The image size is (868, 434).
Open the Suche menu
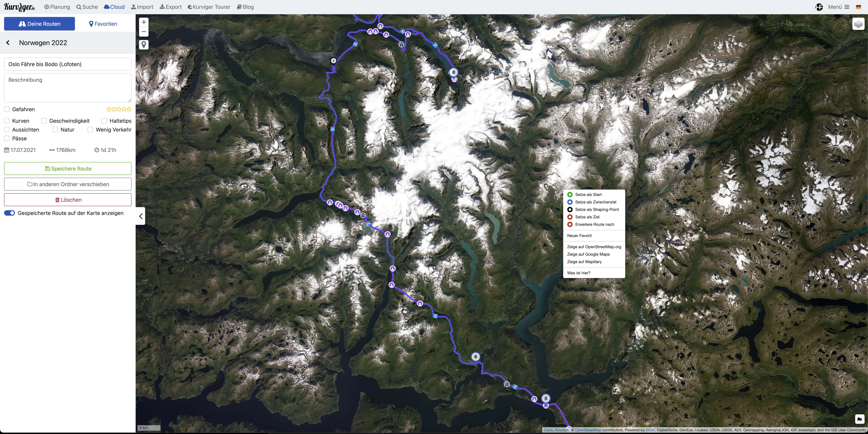tap(87, 7)
